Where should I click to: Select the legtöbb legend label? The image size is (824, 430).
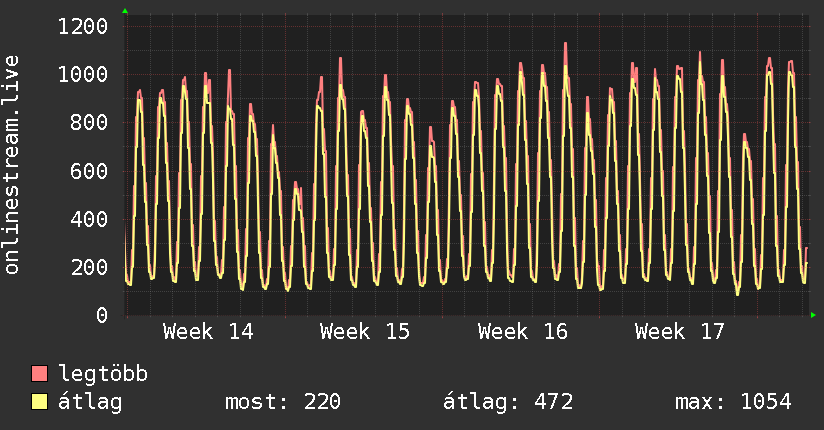(103, 374)
